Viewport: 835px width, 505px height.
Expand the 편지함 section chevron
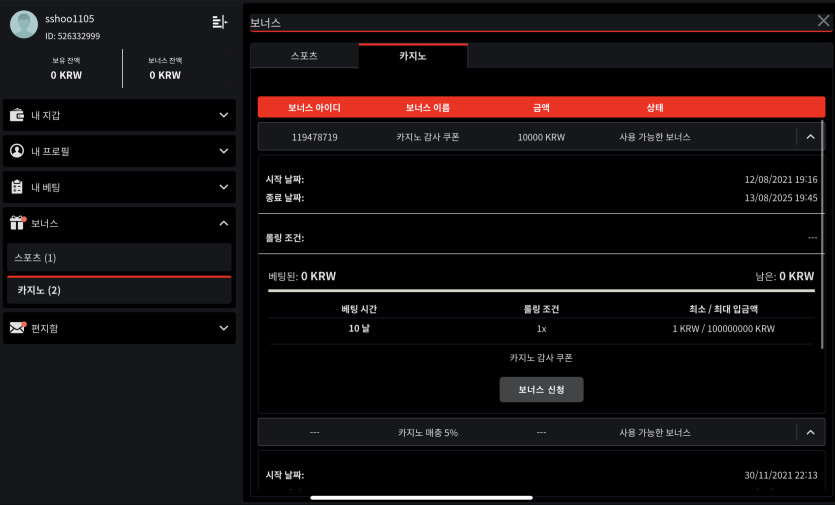(x=224, y=328)
